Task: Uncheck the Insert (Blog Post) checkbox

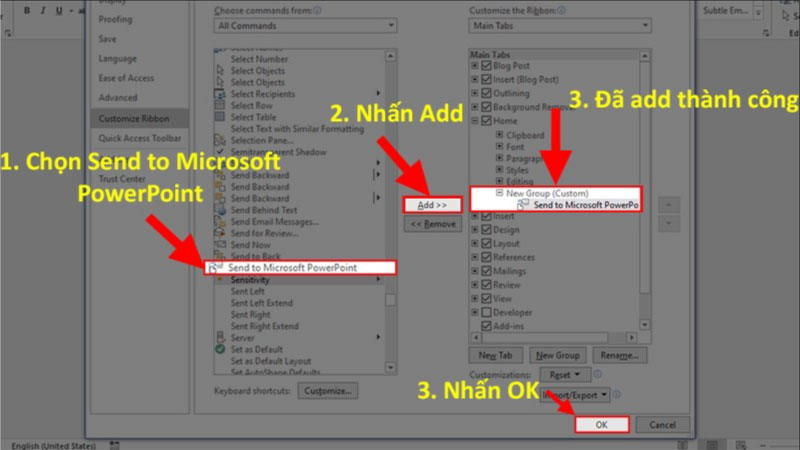Action: 486,79
